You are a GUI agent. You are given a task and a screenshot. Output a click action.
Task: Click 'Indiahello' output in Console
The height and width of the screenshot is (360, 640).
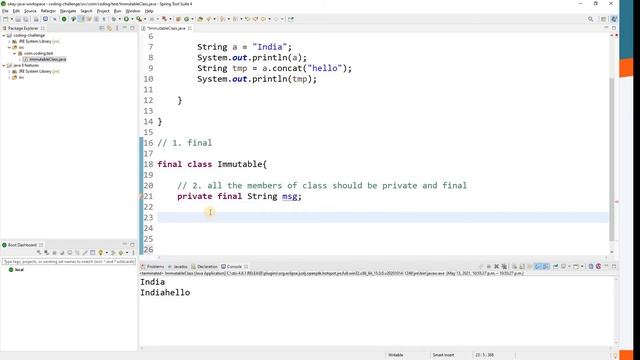tap(165, 293)
